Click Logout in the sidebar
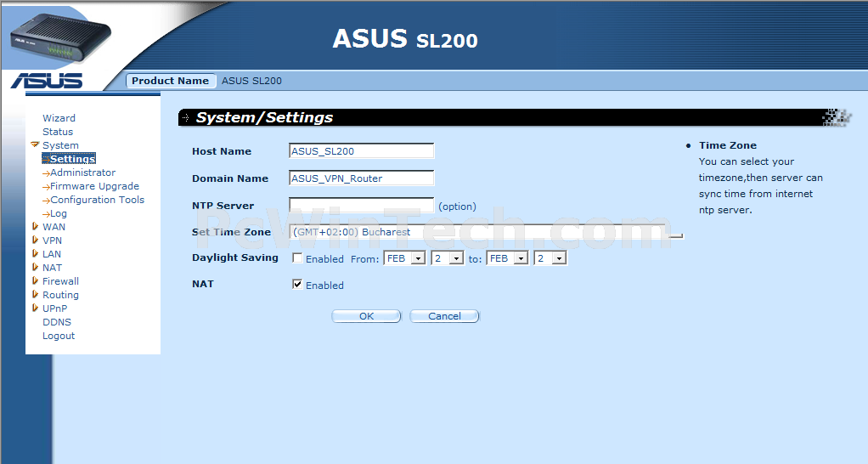This screenshot has height=464, width=868. point(58,336)
